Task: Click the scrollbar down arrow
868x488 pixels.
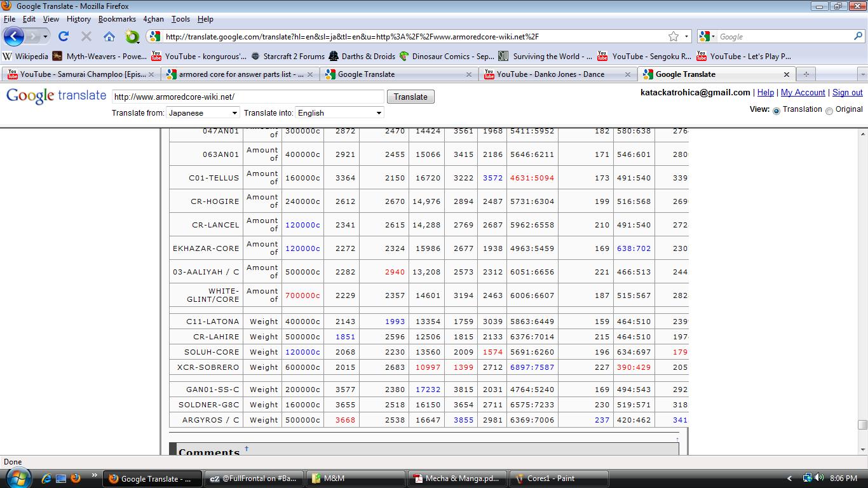Action: point(862,450)
